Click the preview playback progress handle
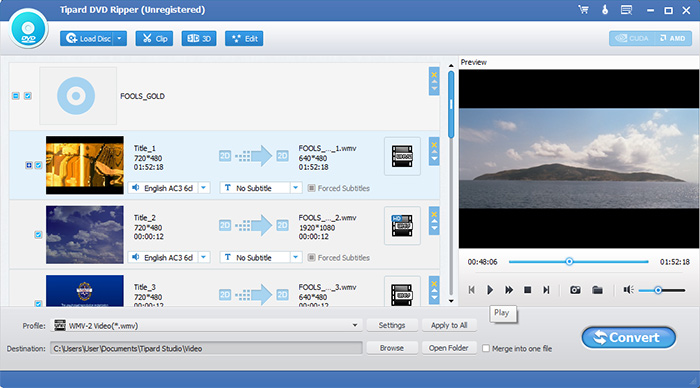 click(569, 262)
